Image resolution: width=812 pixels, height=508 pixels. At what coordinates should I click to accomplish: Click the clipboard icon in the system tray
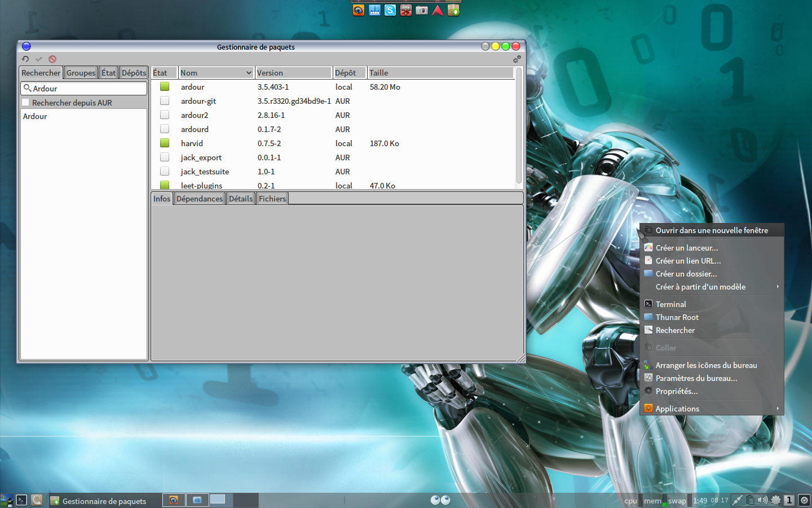(750, 500)
